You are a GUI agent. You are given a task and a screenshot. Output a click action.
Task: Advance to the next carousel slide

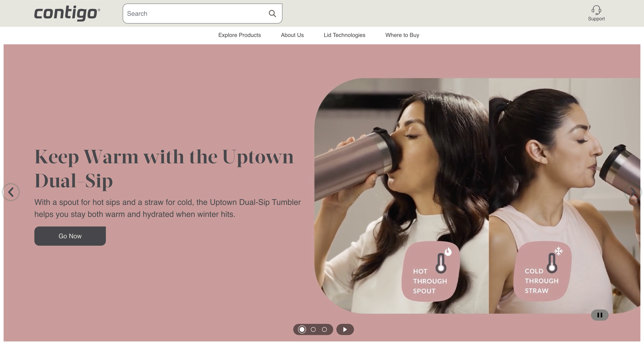click(633, 192)
